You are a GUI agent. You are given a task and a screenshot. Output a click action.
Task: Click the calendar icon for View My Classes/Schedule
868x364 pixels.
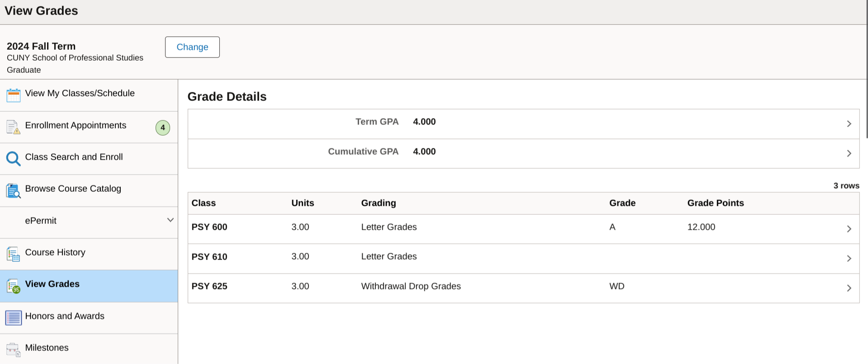(14, 95)
